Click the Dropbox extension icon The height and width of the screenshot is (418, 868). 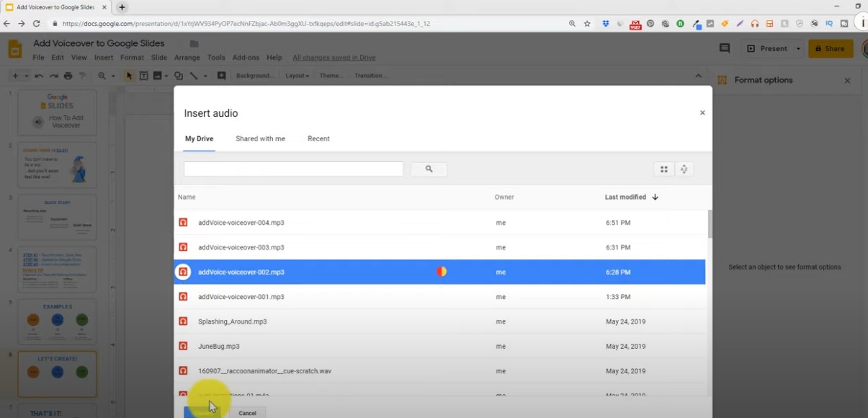click(607, 24)
